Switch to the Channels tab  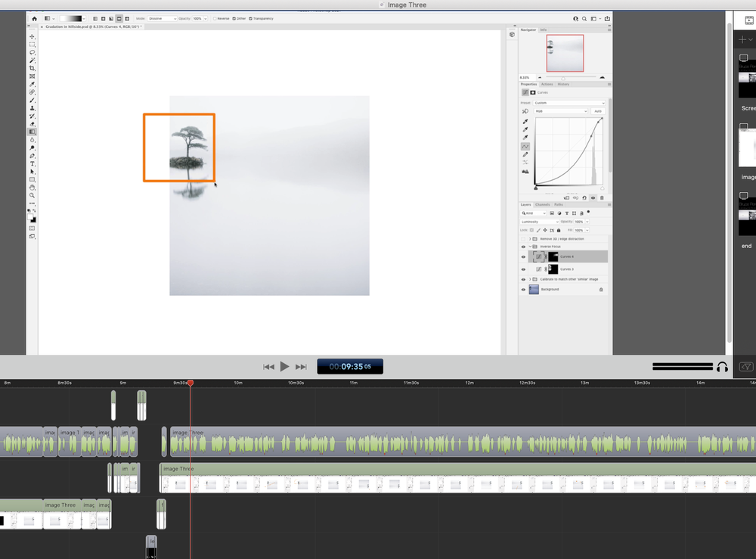tap(542, 204)
